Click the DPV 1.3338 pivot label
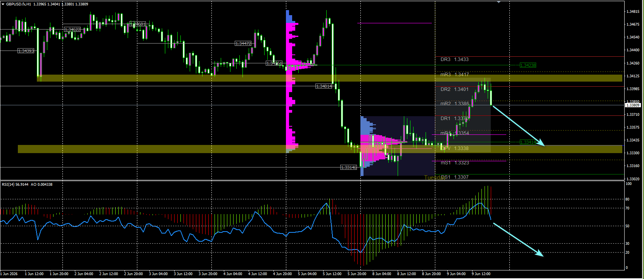The width and height of the screenshot is (644, 279). click(454, 148)
